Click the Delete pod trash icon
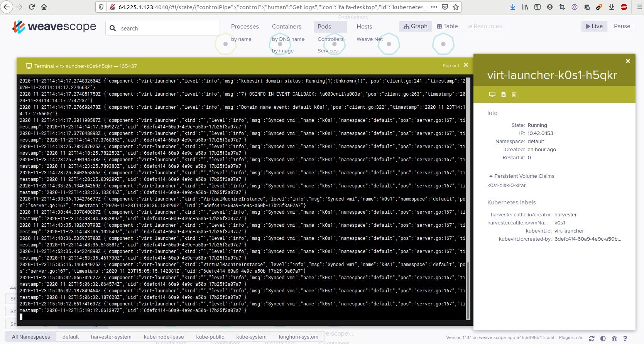 pyautogui.click(x=514, y=94)
